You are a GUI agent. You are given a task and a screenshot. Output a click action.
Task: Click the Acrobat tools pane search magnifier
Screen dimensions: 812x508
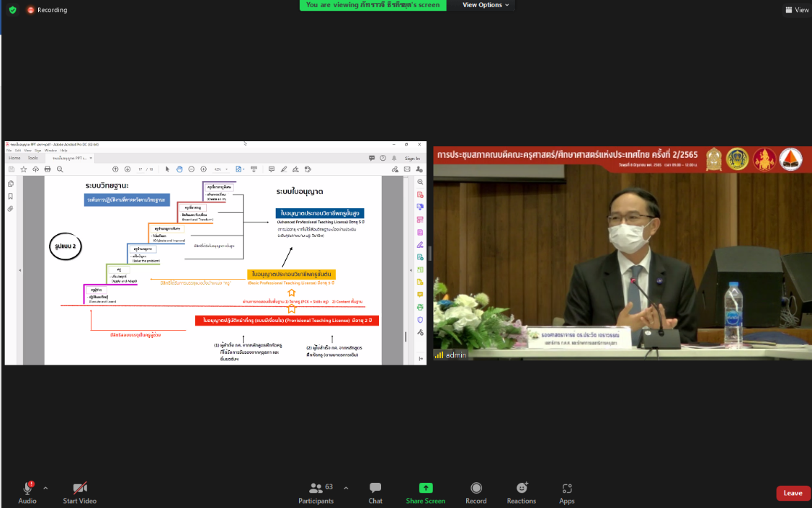pos(420,182)
